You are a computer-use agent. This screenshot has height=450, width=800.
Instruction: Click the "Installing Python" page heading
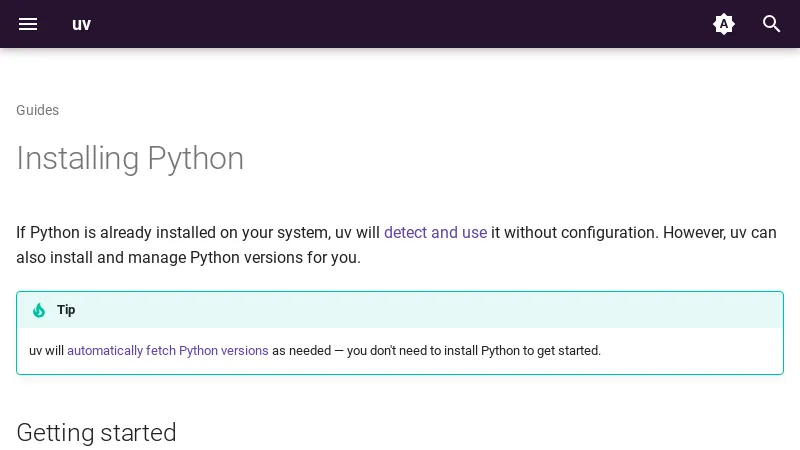pos(130,158)
